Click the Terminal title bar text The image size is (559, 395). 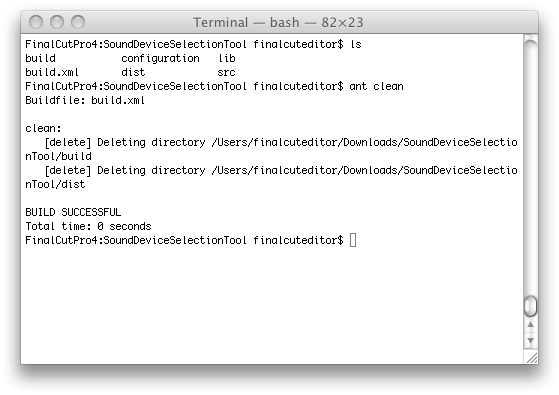click(x=278, y=22)
